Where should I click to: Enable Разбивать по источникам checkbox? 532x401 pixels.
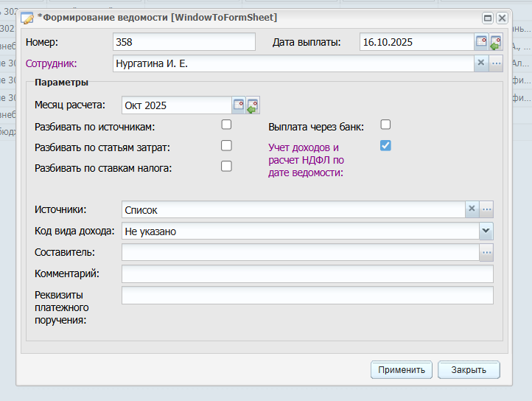coord(226,125)
